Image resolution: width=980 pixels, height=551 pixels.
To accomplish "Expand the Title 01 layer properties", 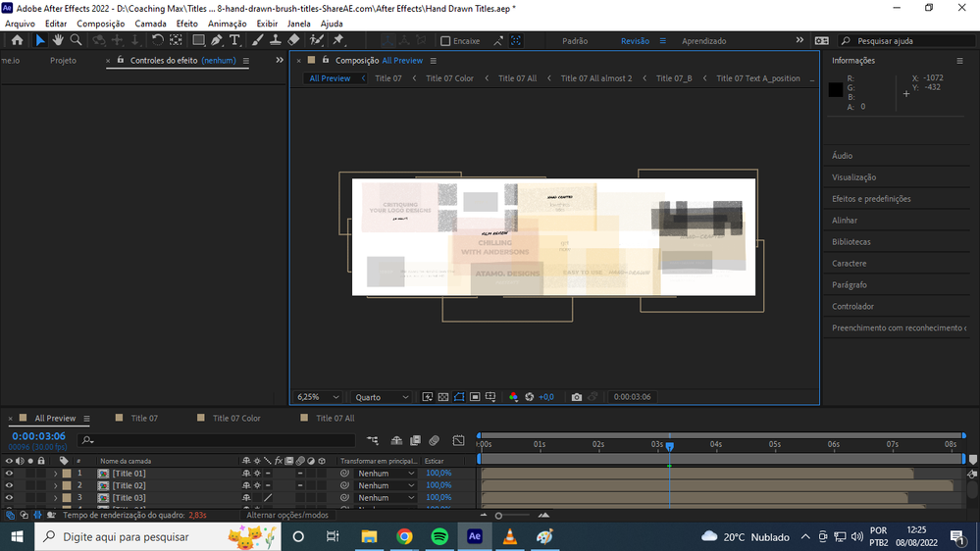I will coord(56,474).
